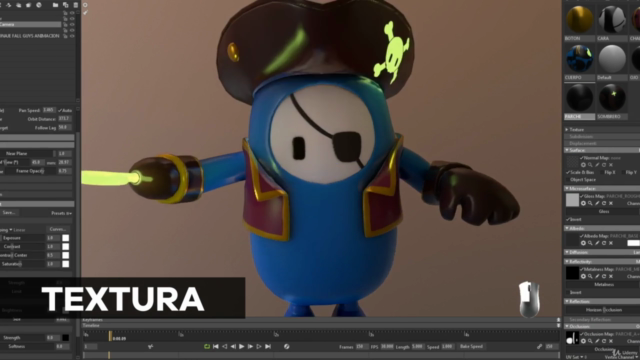The height and width of the screenshot is (360, 640).
Task: Open the UV Set dropdown
Action: point(576,357)
